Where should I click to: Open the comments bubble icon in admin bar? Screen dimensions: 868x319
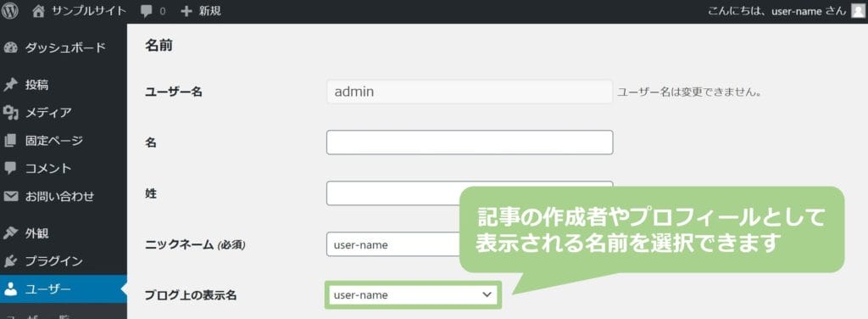(x=147, y=12)
